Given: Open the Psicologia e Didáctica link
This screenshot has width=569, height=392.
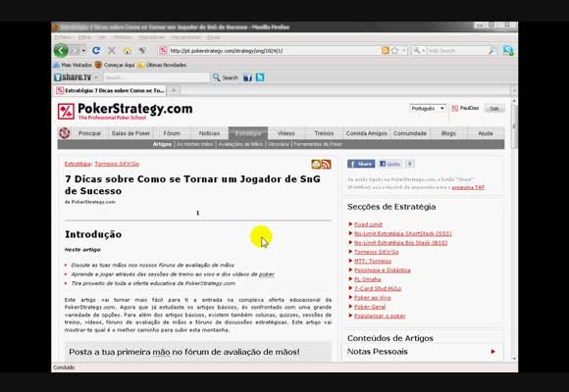Looking at the screenshot, I should click(x=383, y=270).
